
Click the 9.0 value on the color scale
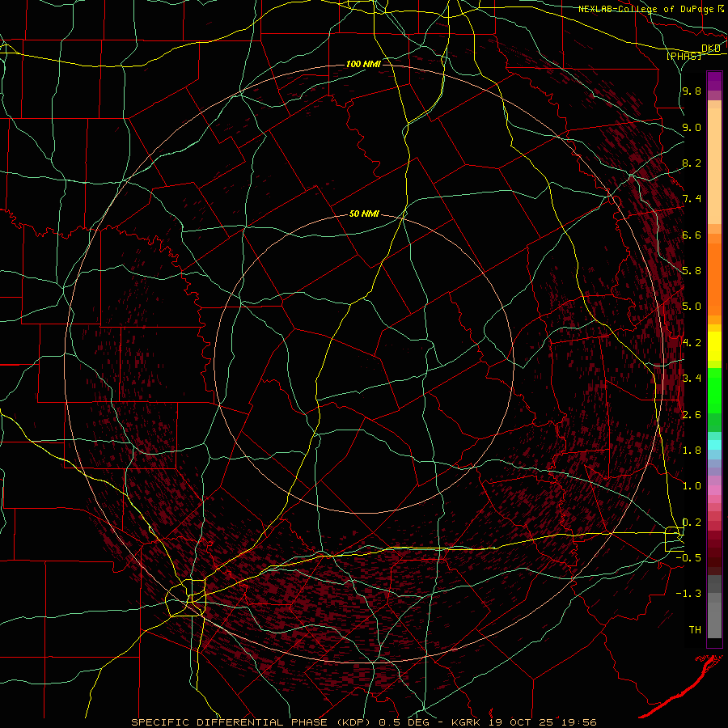[x=692, y=128]
